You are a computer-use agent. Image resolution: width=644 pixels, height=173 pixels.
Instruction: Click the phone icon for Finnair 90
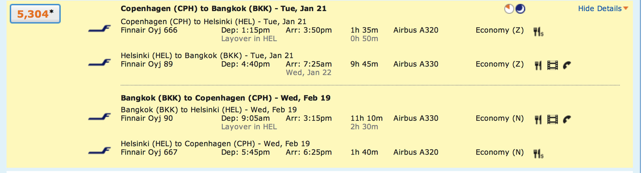click(x=567, y=119)
